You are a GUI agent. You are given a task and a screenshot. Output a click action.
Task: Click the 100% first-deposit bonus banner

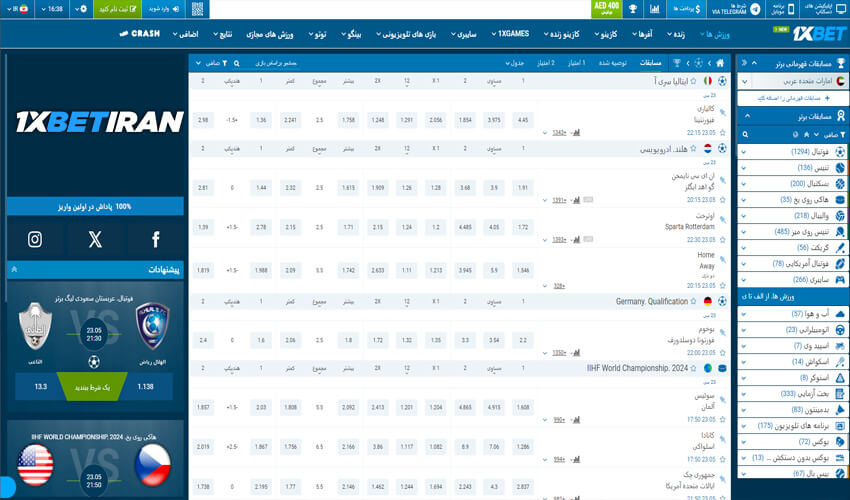coord(95,207)
